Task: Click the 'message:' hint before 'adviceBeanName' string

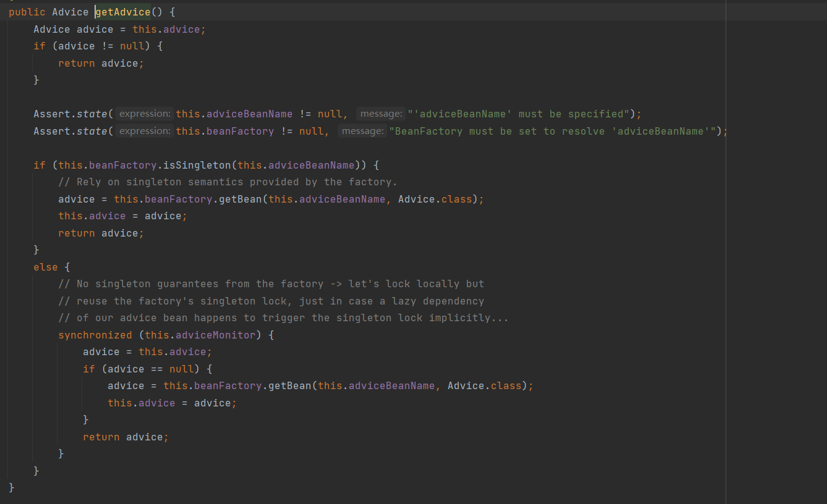Action: click(381, 114)
